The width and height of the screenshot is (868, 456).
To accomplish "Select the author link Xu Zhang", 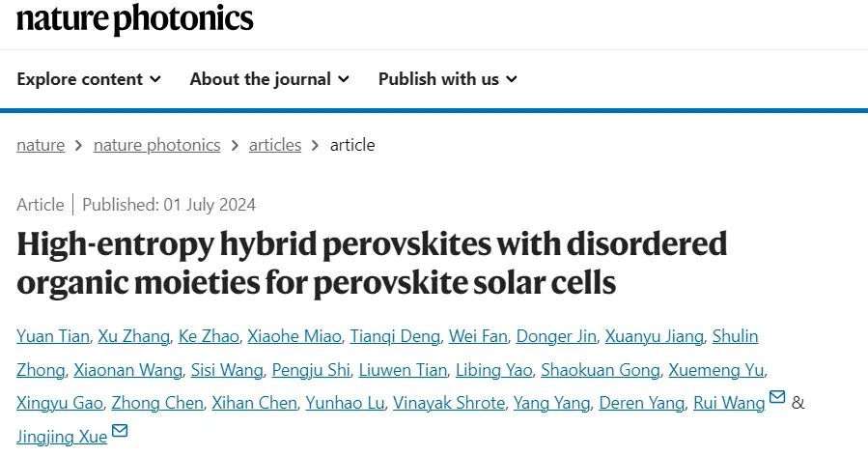I will click(x=134, y=336).
